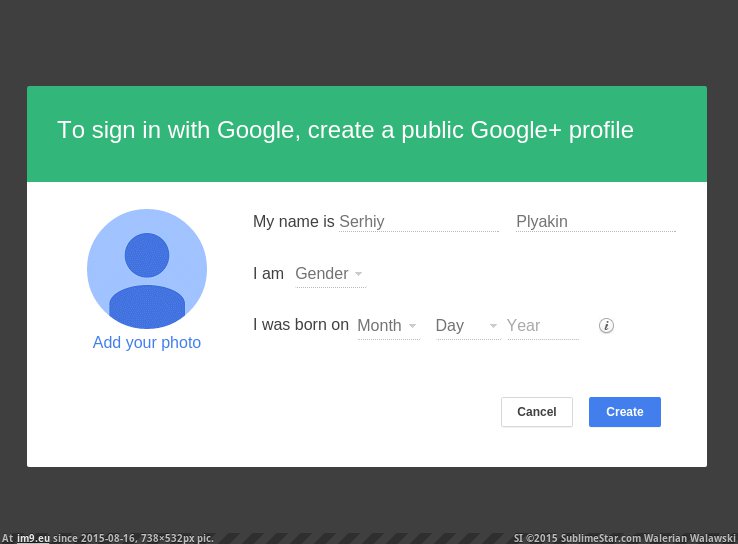Screen dimensions: 738x544
Task: Click the "I am" label
Action: (x=268, y=274)
